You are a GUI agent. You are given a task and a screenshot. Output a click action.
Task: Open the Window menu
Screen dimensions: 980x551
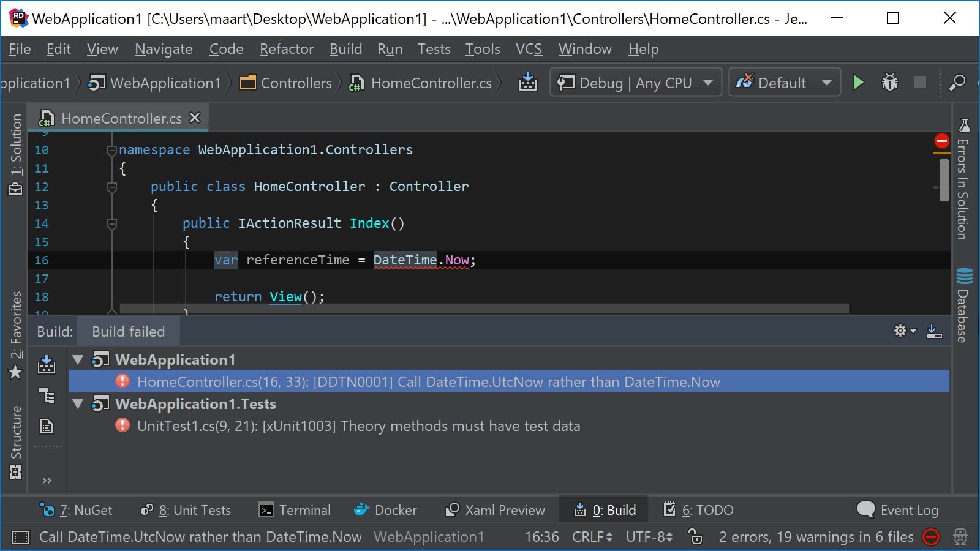click(x=585, y=49)
